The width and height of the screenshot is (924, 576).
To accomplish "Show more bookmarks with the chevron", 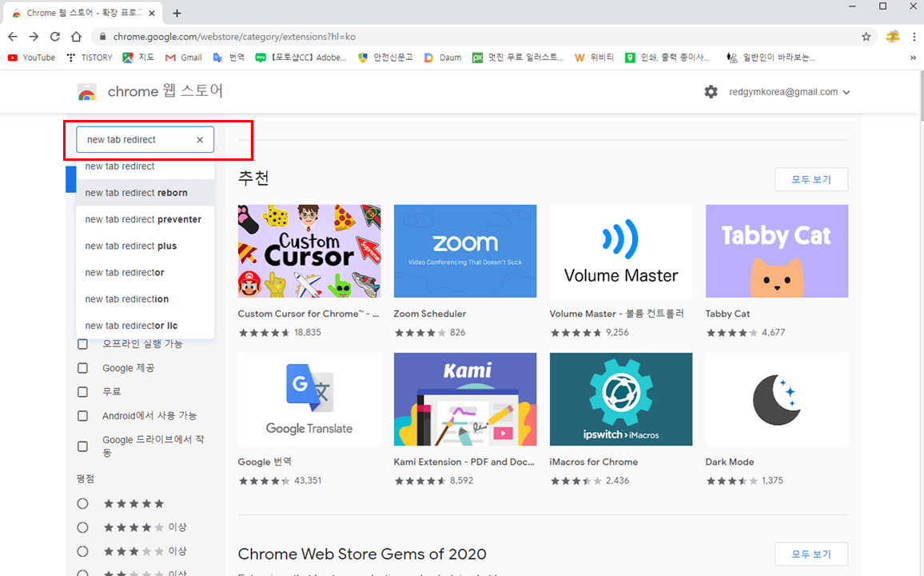I will (x=913, y=57).
